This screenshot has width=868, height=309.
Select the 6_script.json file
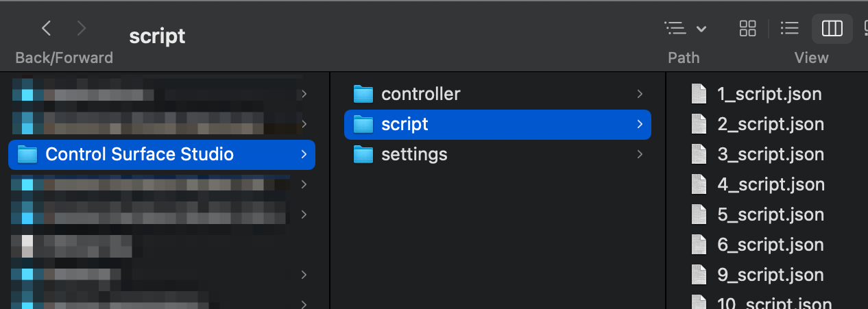(771, 245)
